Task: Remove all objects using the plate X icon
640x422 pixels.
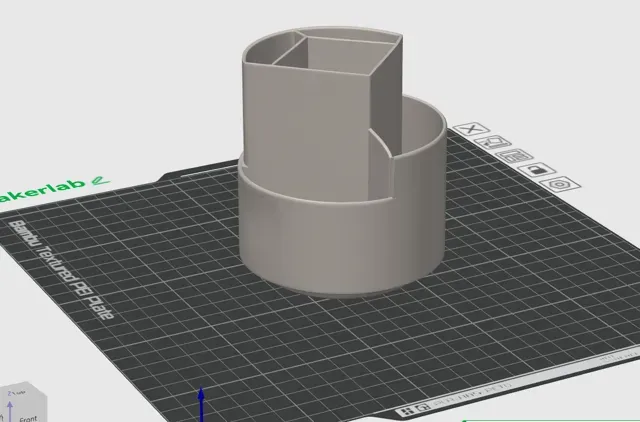Action: 471,129
